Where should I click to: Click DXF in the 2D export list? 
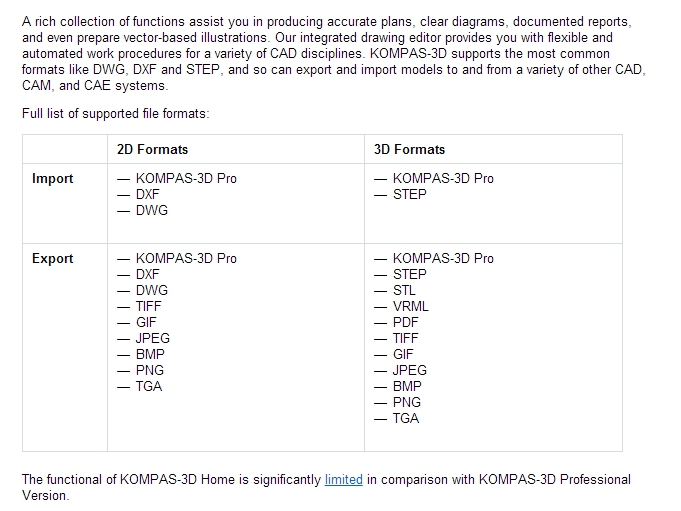(147, 274)
